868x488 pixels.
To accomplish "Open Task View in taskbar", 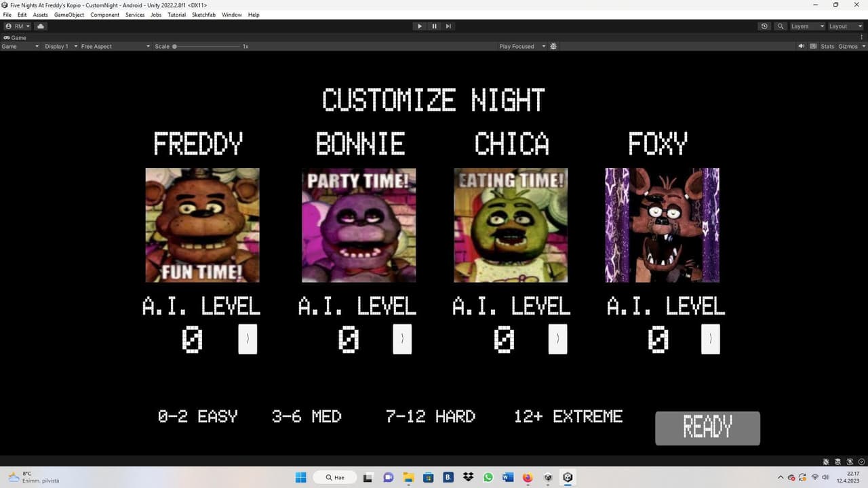I will [368, 477].
